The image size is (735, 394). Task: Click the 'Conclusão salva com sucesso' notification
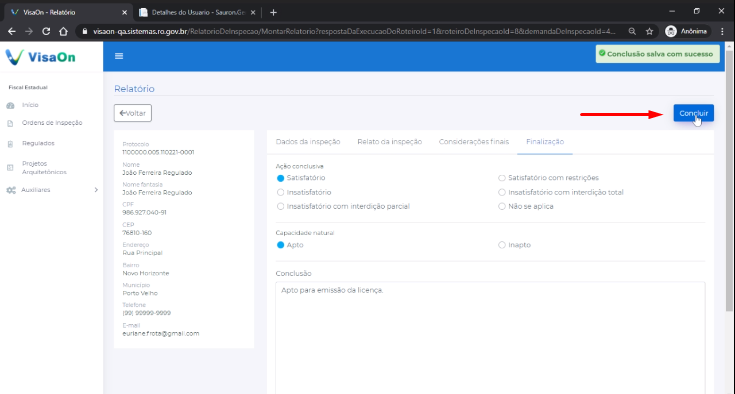658,54
